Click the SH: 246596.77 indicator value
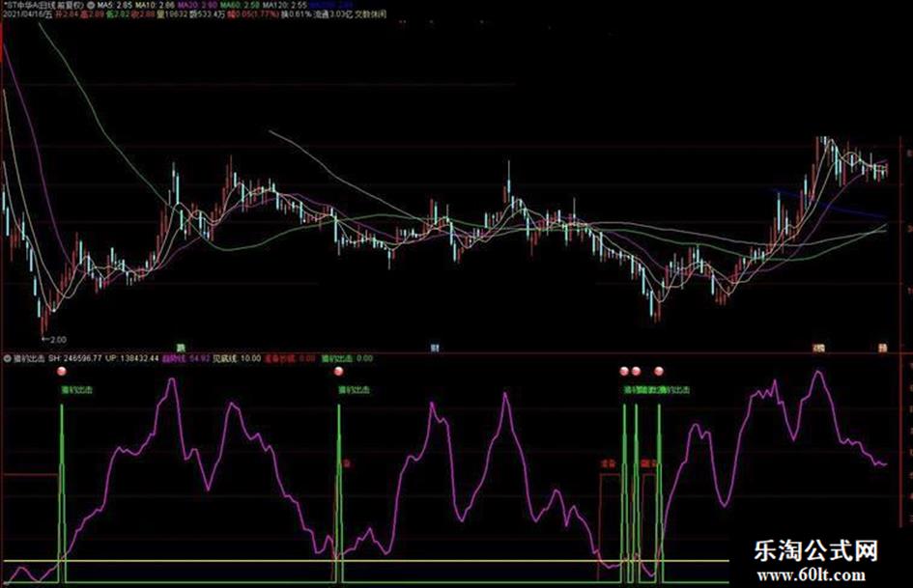 pyautogui.click(x=75, y=358)
